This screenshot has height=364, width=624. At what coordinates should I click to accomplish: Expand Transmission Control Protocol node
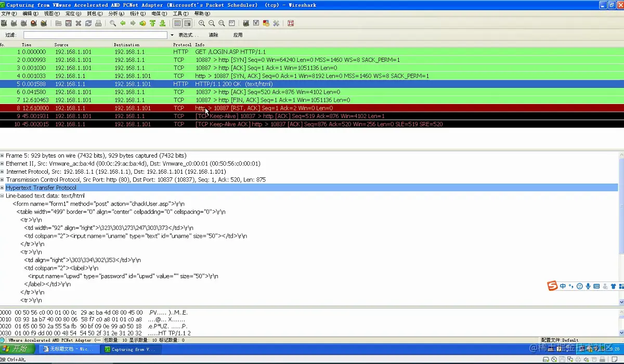(2, 179)
